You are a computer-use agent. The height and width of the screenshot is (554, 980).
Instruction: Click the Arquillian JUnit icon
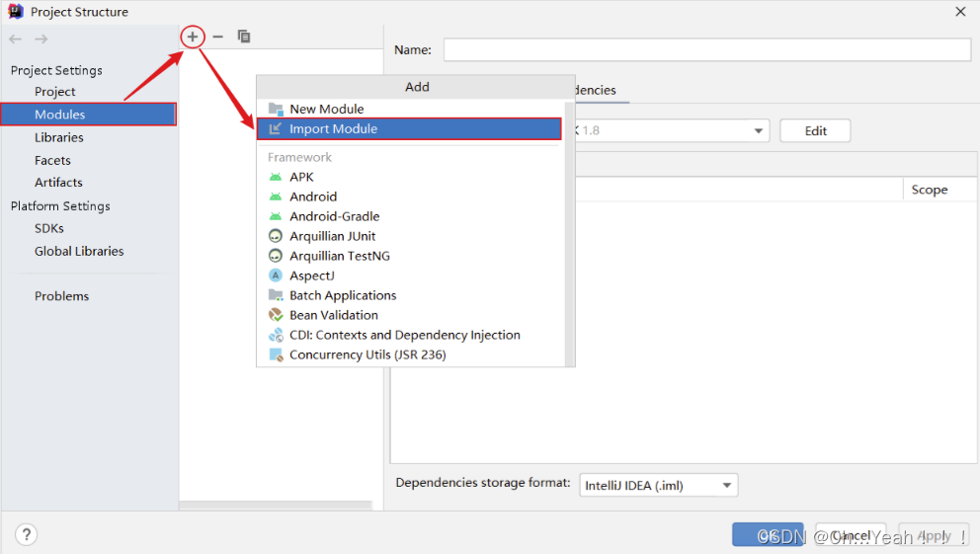tap(276, 236)
